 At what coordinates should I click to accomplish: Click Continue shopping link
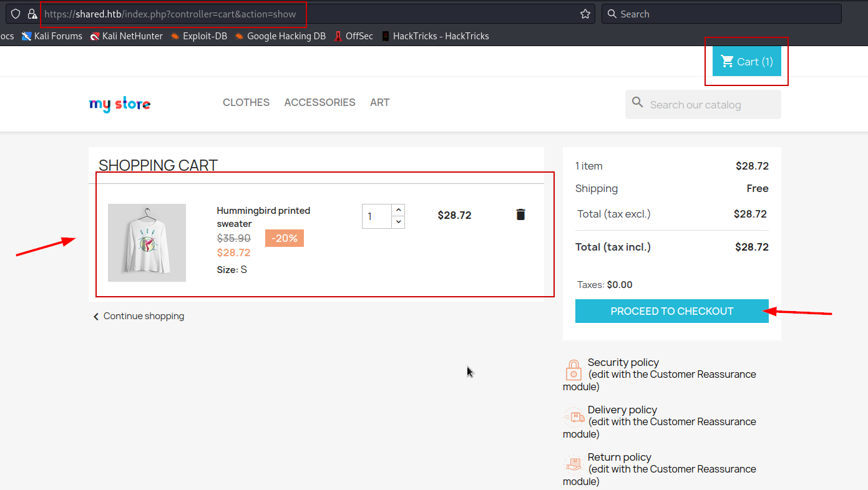pos(139,316)
